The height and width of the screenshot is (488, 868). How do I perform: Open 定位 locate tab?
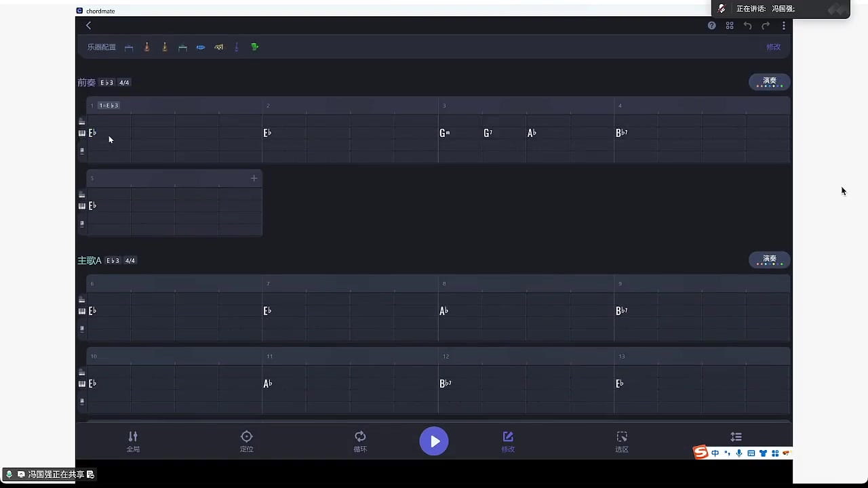click(x=247, y=441)
